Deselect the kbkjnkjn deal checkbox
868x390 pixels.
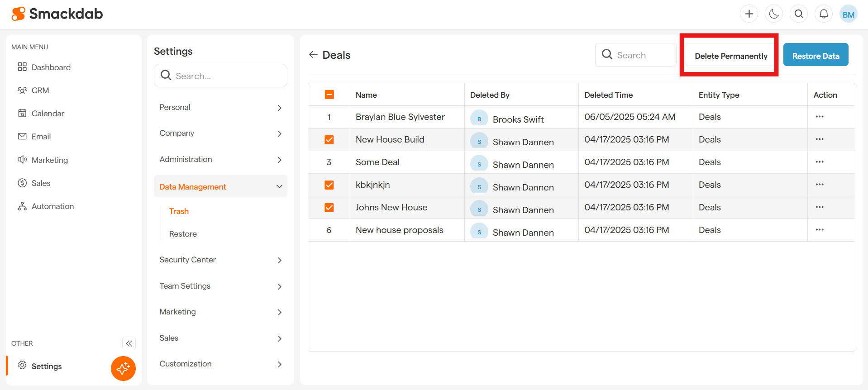pyautogui.click(x=329, y=185)
